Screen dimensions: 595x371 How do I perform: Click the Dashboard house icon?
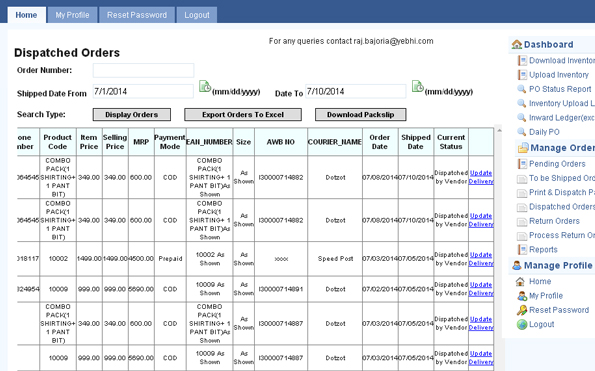click(516, 44)
